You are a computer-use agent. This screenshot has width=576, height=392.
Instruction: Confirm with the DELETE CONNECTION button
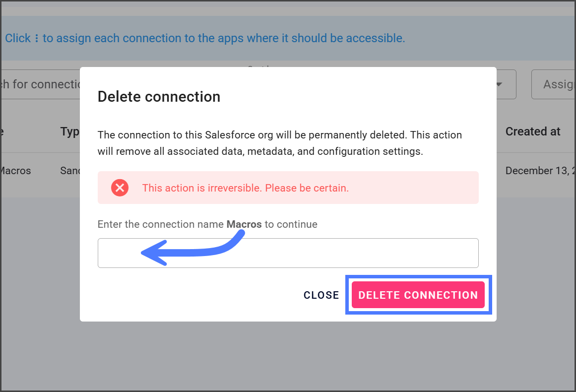point(418,295)
